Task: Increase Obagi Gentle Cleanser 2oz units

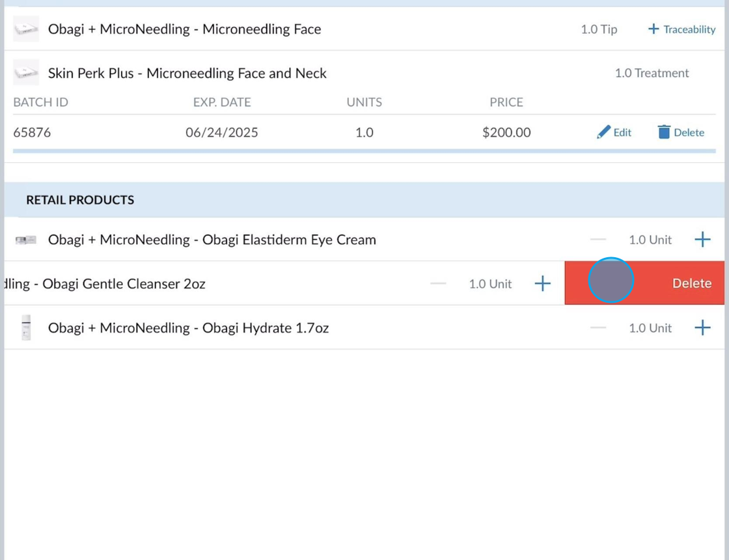Action: pos(543,283)
